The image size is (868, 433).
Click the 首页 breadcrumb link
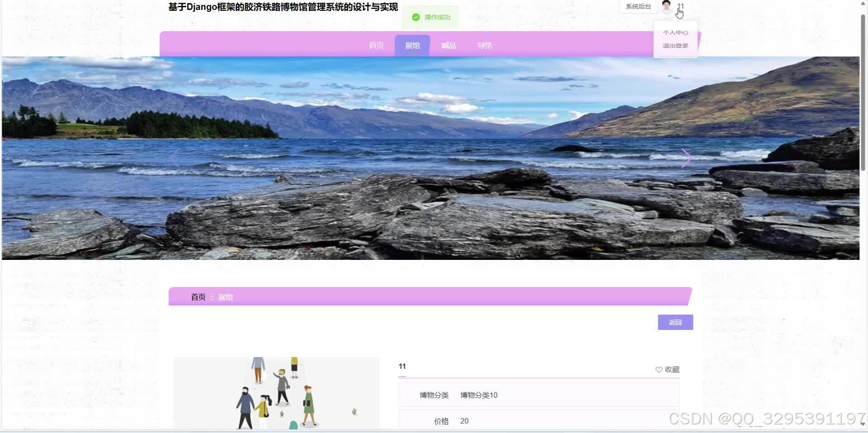tap(197, 297)
